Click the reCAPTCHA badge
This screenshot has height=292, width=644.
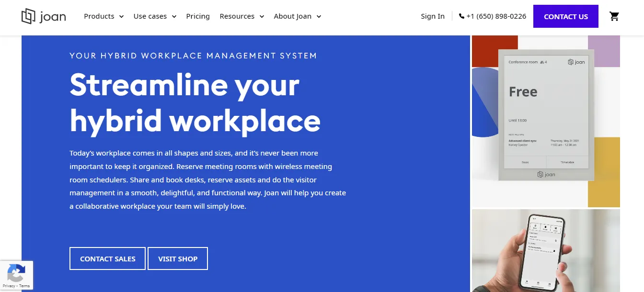(16, 275)
